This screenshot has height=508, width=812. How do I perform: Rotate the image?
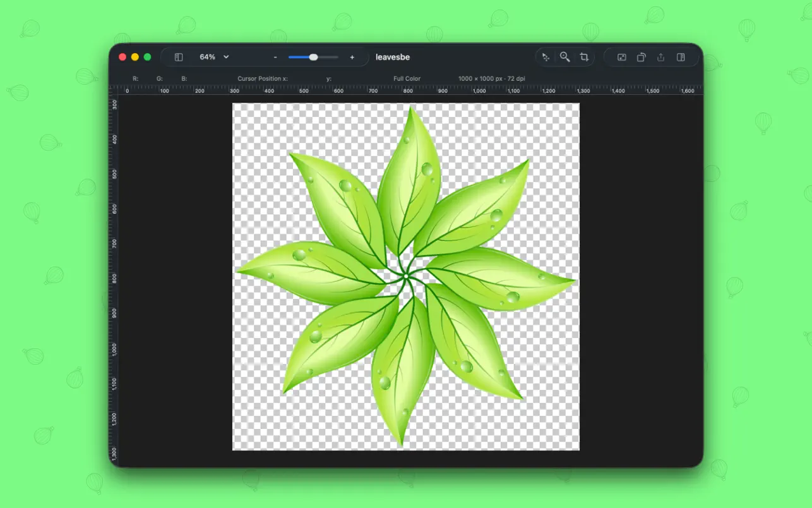click(x=641, y=57)
